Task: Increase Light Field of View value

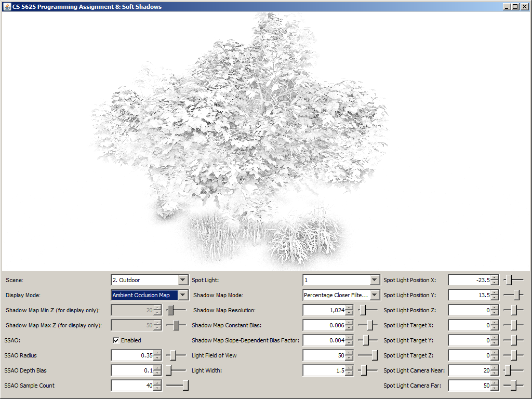Action: point(349,353)
